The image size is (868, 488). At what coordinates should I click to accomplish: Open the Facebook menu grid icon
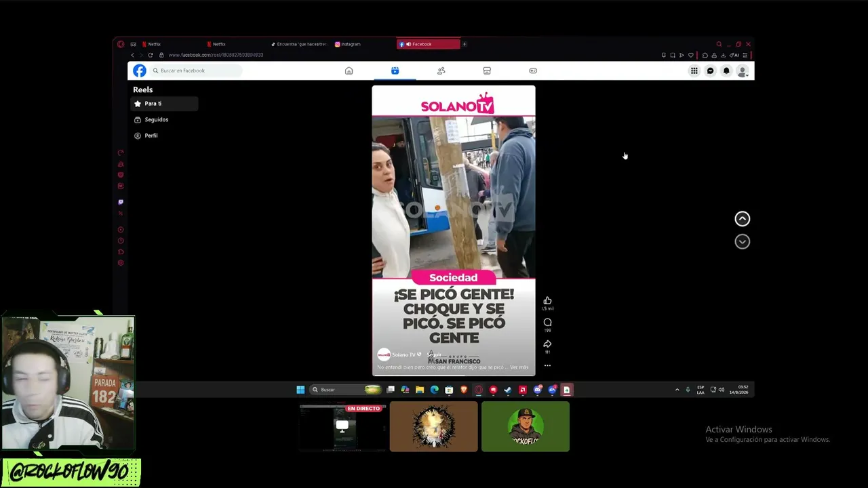click(x=694, y=70)
